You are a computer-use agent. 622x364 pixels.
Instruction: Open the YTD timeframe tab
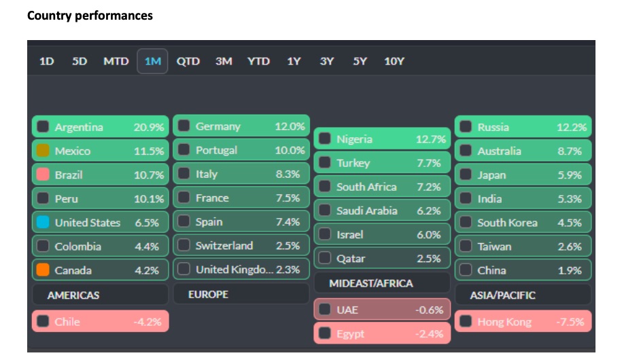pos(258,61)
